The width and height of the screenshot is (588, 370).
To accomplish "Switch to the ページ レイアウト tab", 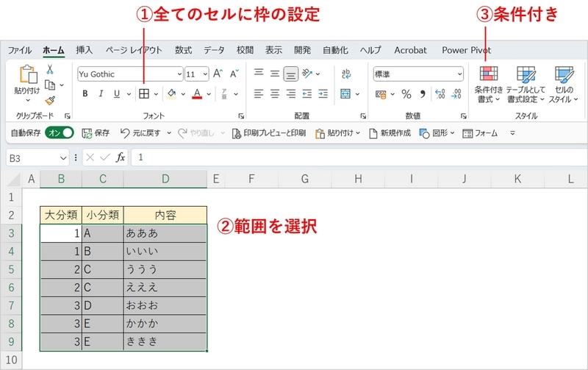I will coord(134,50).
